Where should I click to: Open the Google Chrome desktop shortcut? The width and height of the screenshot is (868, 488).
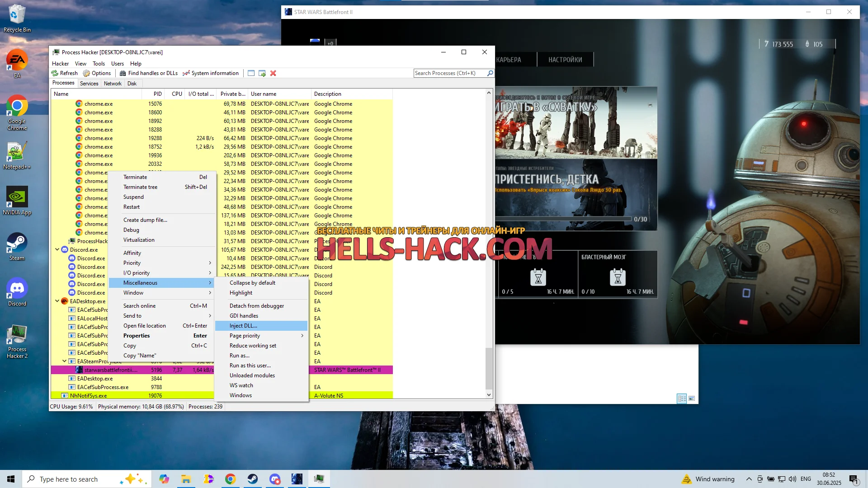tap(17, 113)
